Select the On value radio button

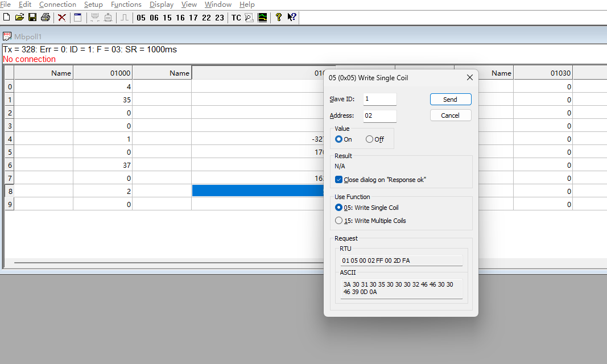point(339,139)
